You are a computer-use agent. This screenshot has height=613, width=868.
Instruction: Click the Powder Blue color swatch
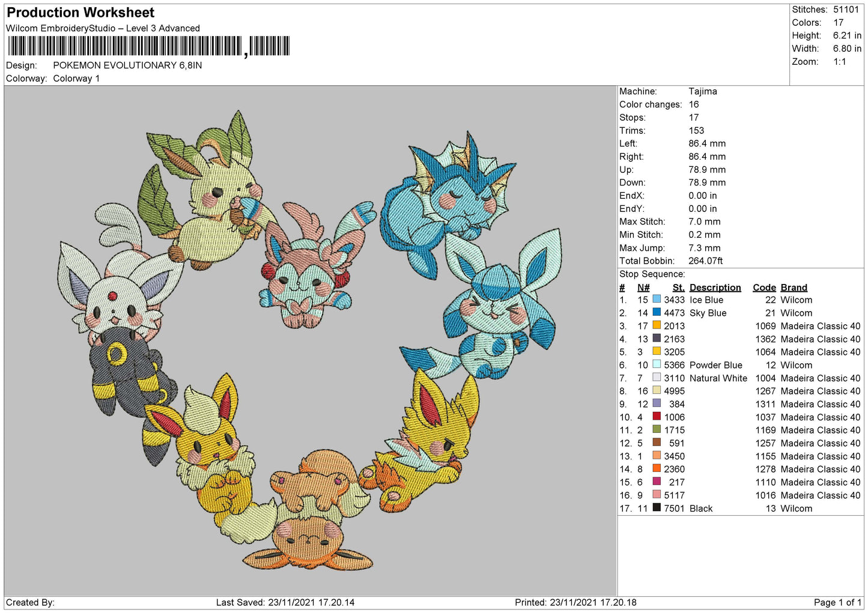(657, 365)
